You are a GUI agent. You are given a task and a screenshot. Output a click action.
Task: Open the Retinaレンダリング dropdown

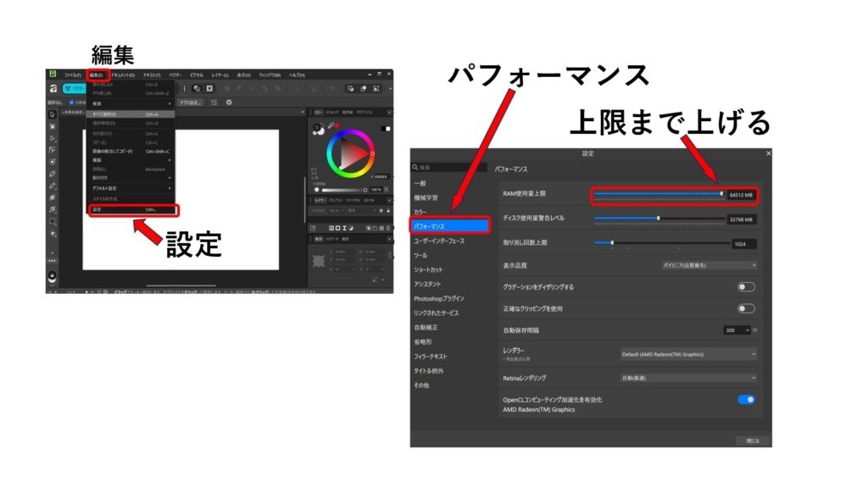point(688,378)
